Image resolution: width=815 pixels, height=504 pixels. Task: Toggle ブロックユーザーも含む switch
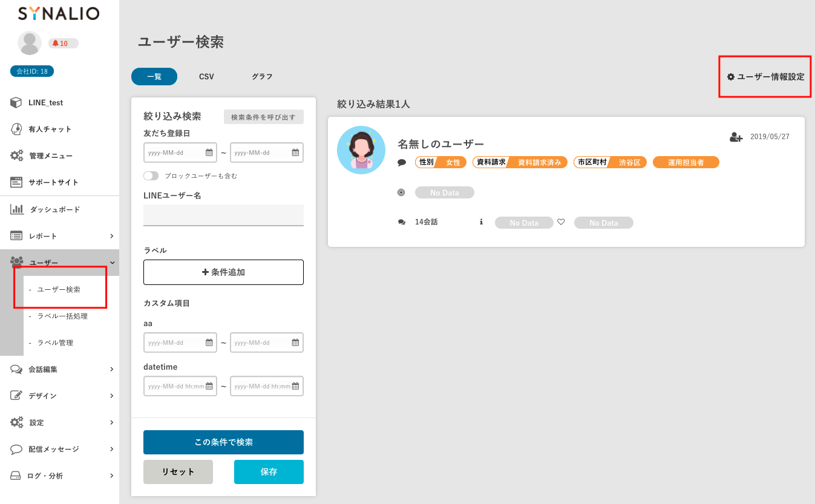(151, 176)
